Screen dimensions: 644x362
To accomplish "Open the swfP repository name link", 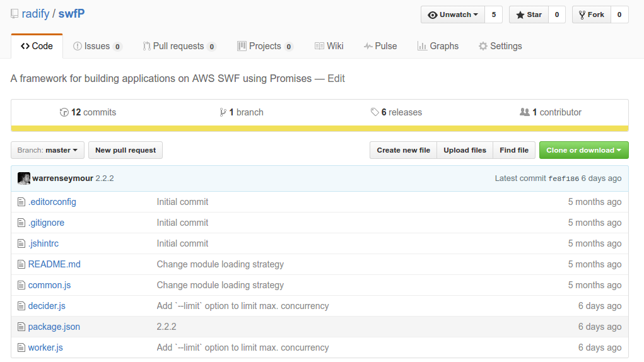I will click(71, 13).
